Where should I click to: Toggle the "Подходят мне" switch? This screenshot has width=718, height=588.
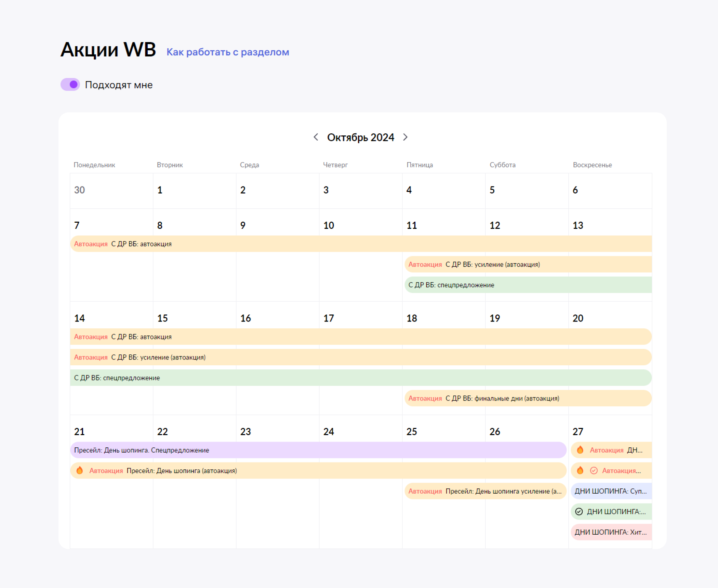point(70,84)
